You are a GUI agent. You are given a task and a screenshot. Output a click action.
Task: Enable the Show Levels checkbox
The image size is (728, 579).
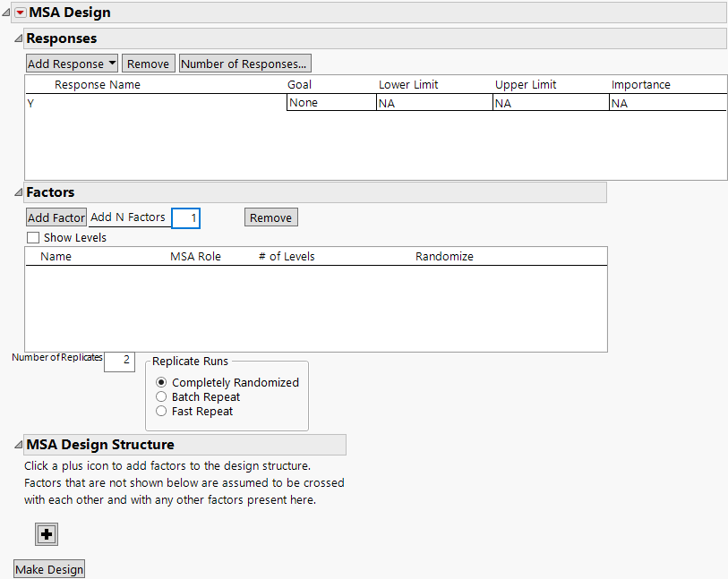[33, 238]
